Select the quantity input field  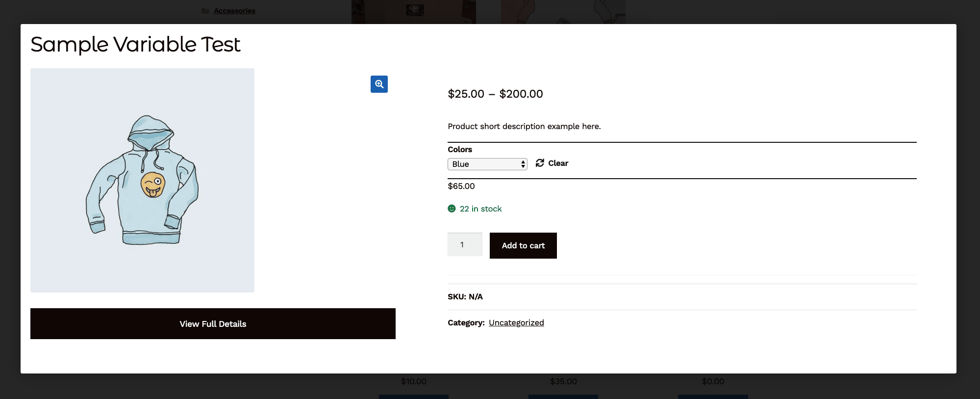click(464, 244)
